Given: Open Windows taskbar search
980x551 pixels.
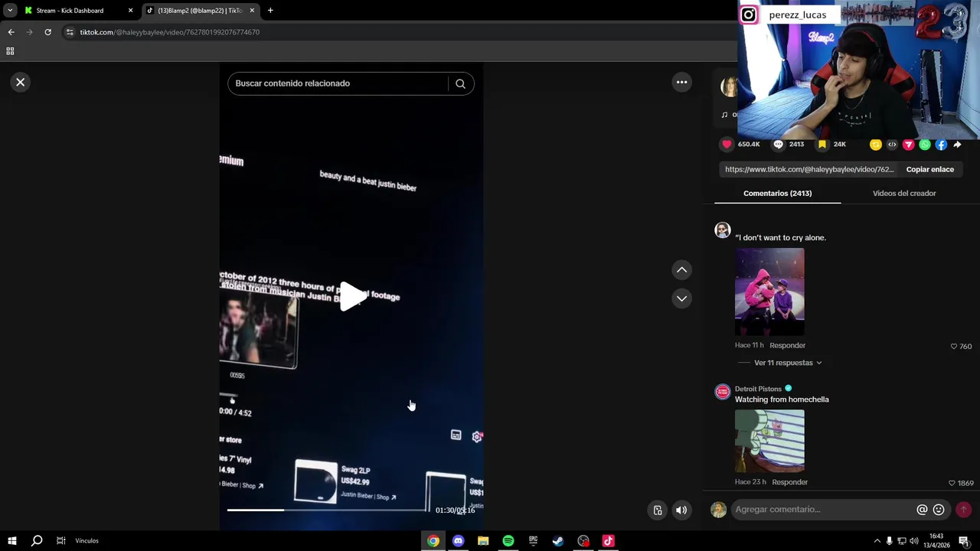Looking at the screenshot, I should coord(36,541).
